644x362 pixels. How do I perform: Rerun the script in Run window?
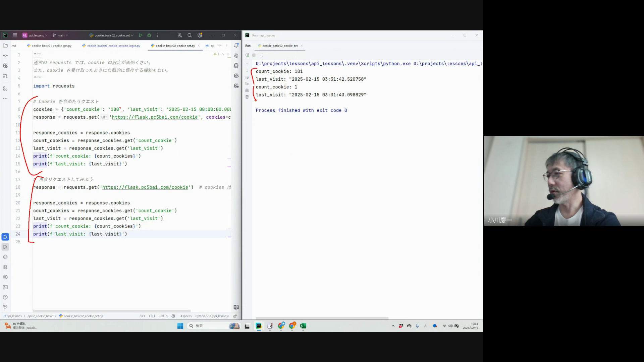(x=247, y=55)
